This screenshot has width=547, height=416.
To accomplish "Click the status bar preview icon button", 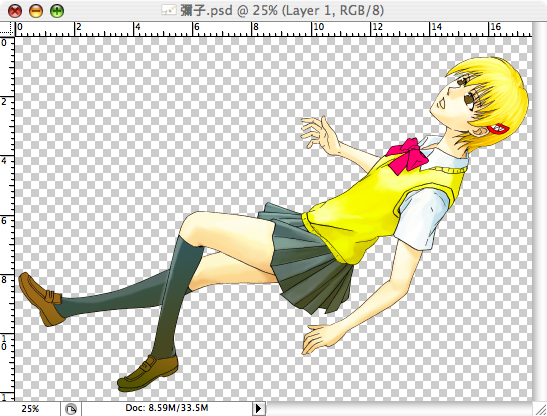I will click(x=71, y=409).
